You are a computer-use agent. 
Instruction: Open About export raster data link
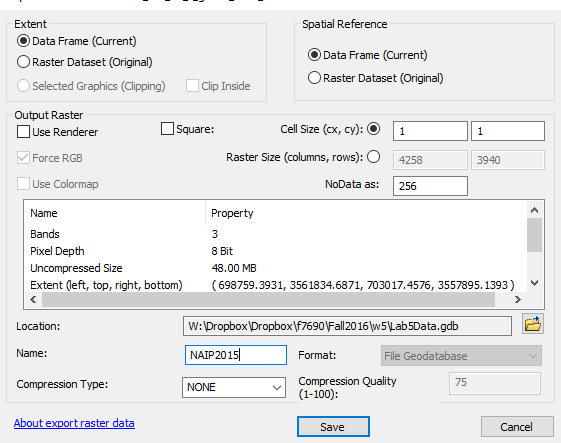pos(74,423)
